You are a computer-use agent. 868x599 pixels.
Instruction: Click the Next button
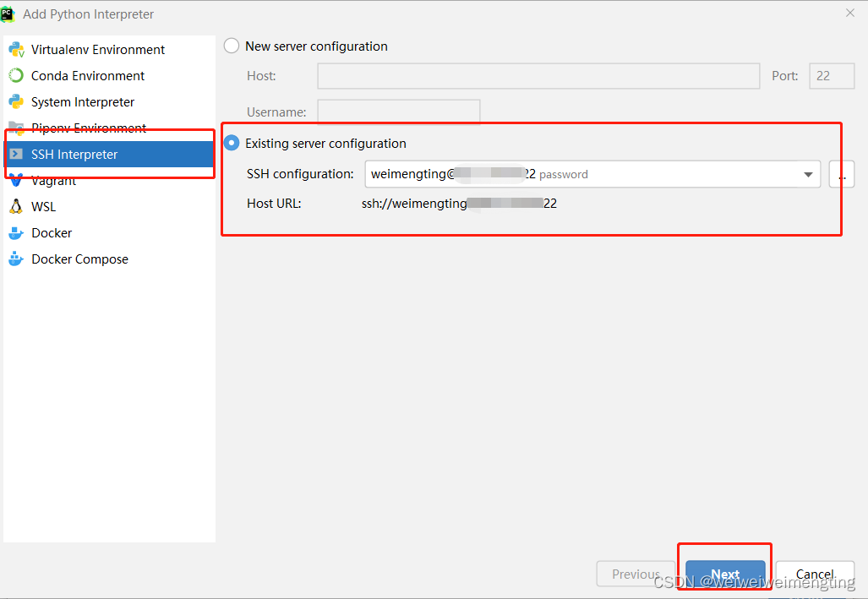pyautogui.click(x=725, y=574)
